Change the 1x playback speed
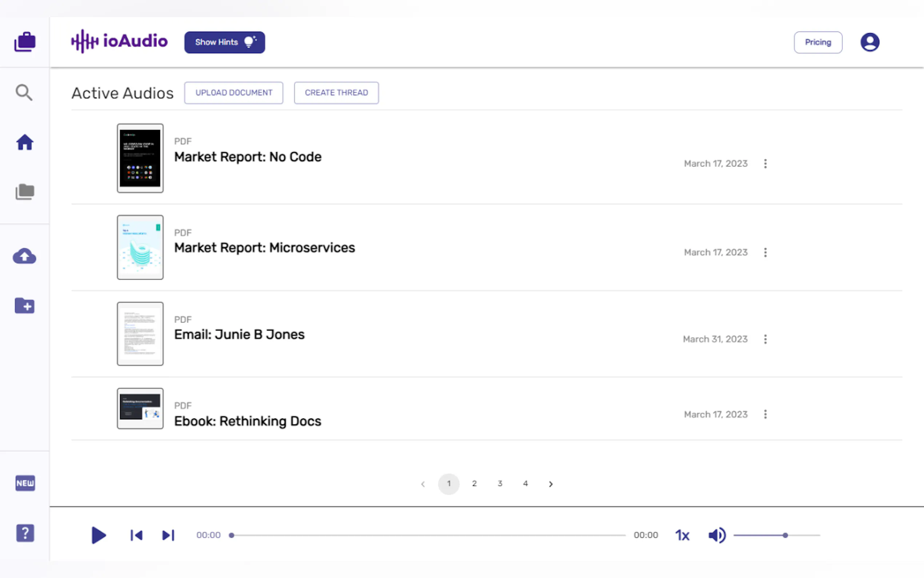 click(682, 535)
